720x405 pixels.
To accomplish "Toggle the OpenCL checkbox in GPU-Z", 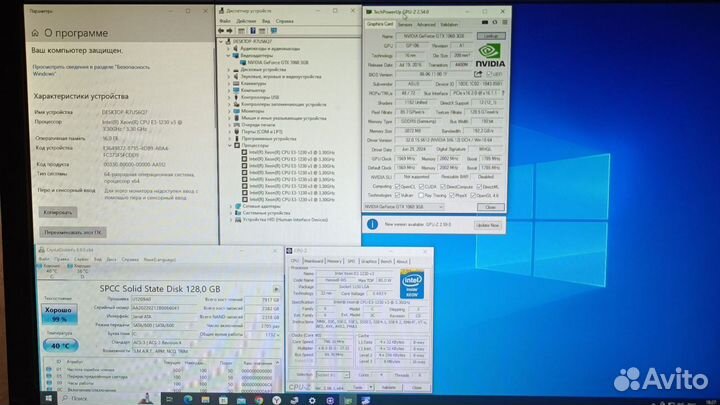I will (x=397, y=187).
